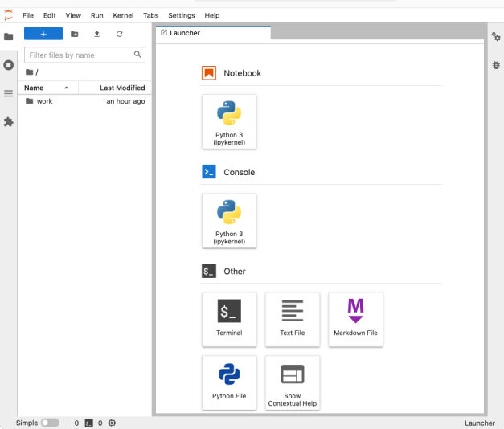
Task: Open the Tabs menu
Action: click(151, 15)
